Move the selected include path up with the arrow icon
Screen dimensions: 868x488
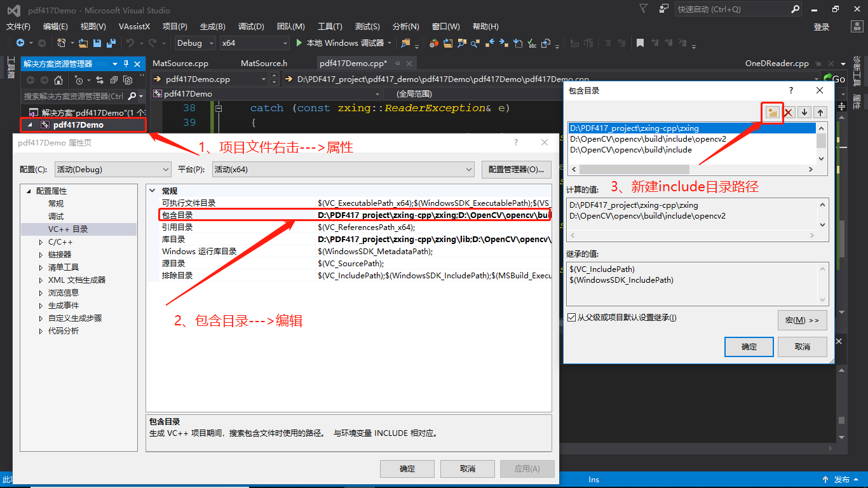click(x=820, y=112)
